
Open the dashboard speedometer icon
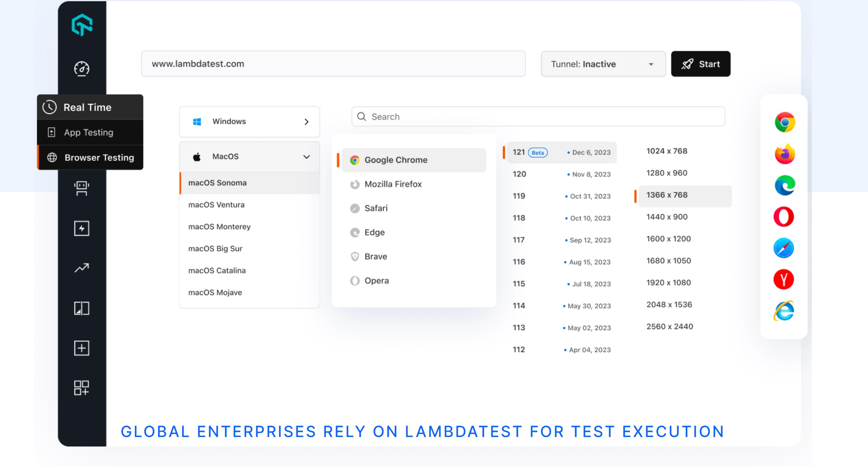click(x=82, y=68)
